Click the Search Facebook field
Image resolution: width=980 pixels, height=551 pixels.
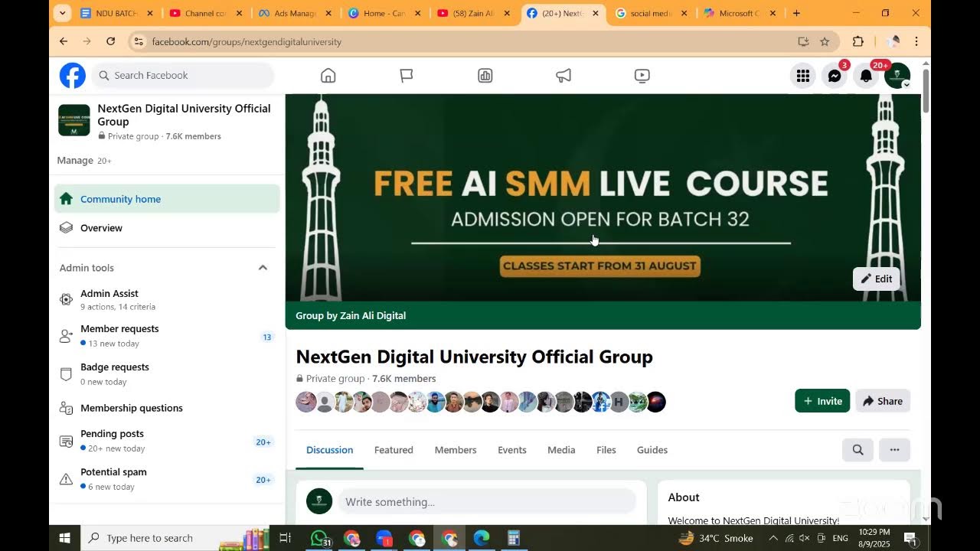pyautogui.click(x=183, y=75)
